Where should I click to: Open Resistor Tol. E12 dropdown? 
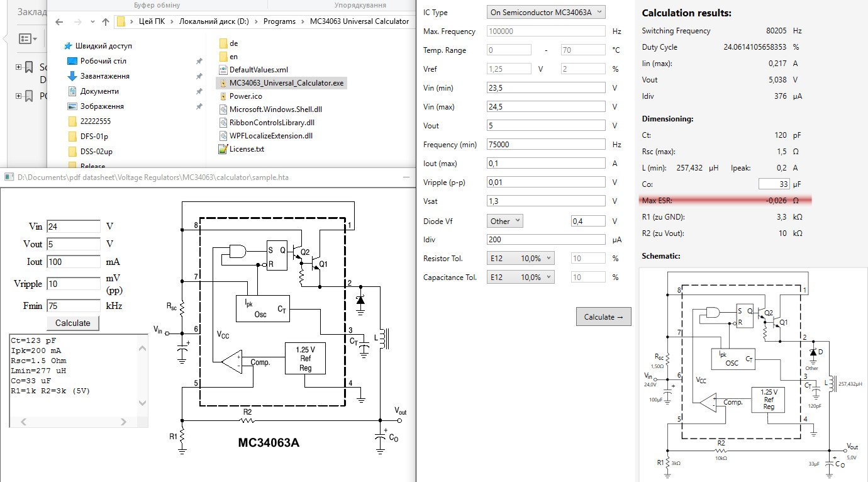521,259
